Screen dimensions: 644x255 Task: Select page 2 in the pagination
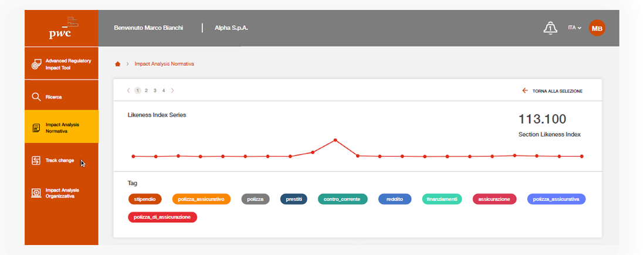(x=146, y=91)
